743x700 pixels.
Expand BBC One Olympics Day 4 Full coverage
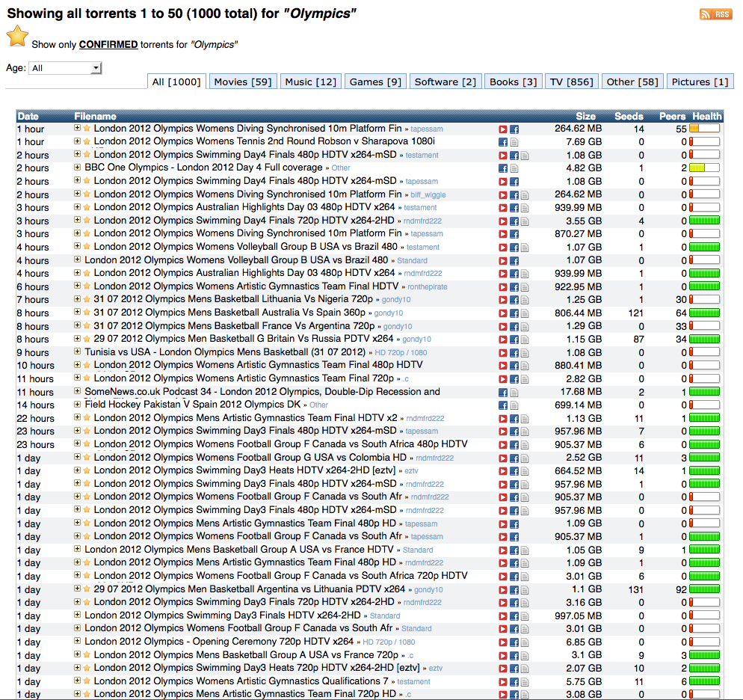77,168
